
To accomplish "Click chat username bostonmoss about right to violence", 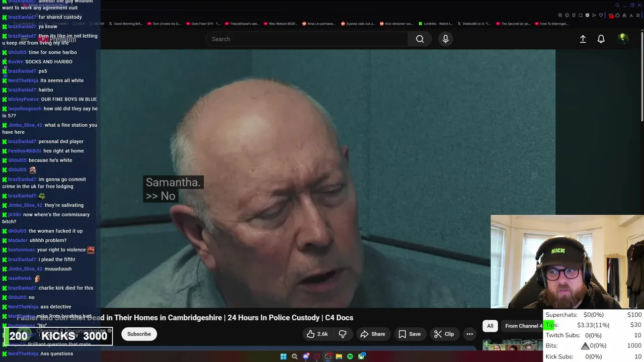I will click(x=22, y=250).
